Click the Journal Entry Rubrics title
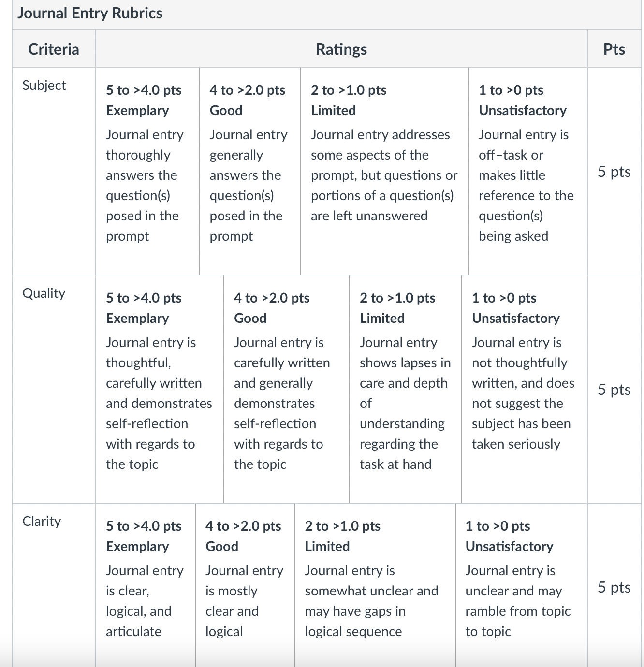The image size is (644, 667). [x=90, y=13]
